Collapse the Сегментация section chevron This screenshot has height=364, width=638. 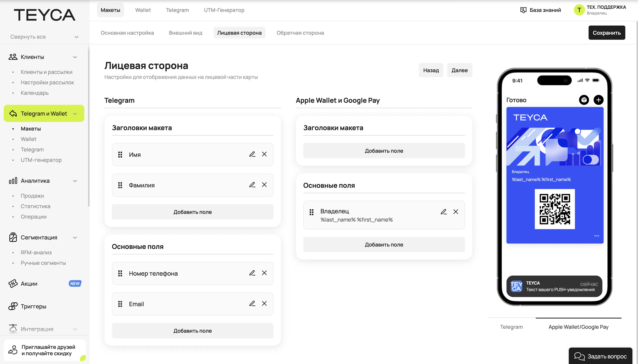coord(75,238)
